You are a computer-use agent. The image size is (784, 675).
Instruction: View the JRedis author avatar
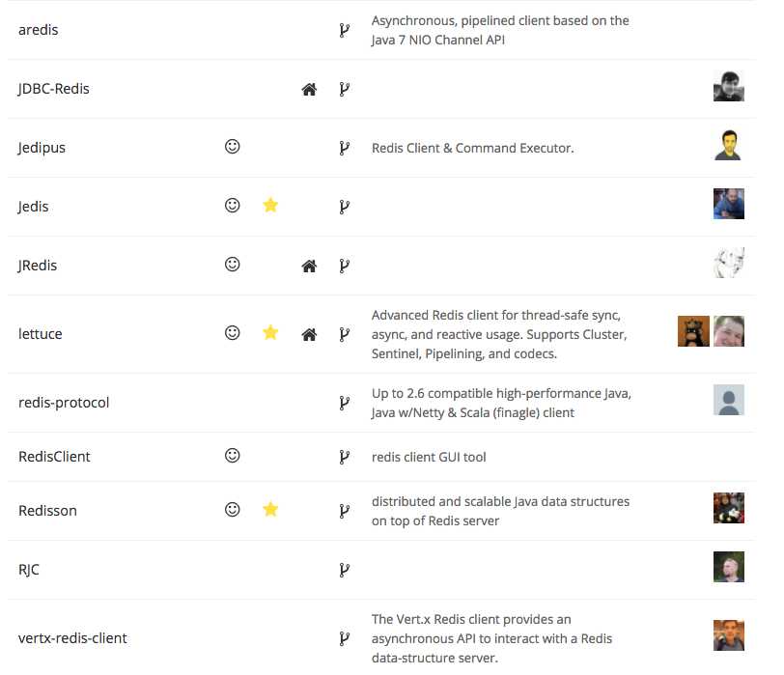click(729, 263)
